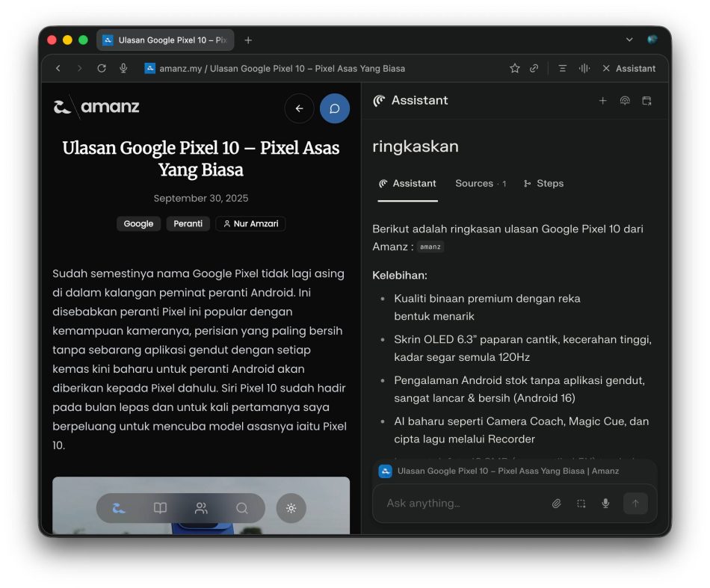Image resolution: width=710 pixels, height=588 pixels.
Task: Open the share icon in the Assistant header
Action: [x=625, y=100]
